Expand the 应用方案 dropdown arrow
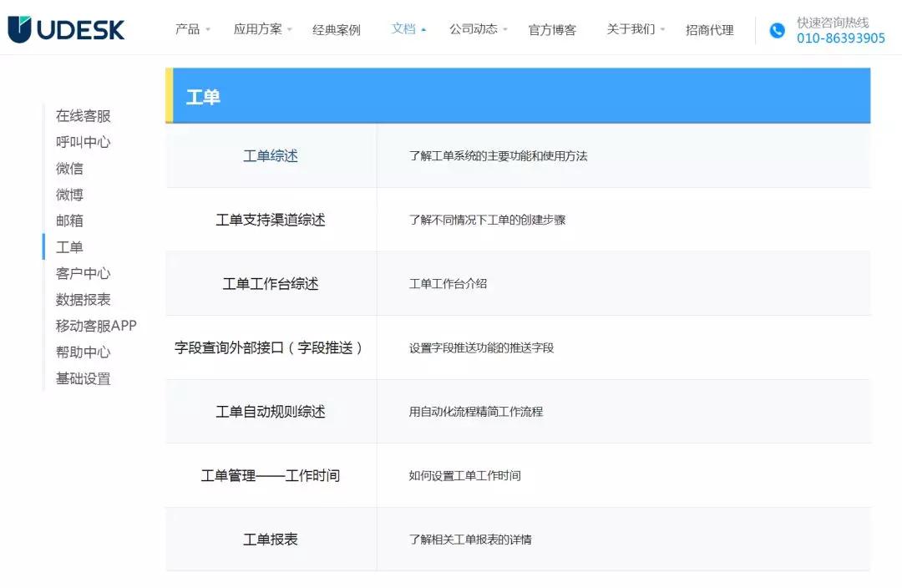Screen dimensions: 902x588 (x=290, y=29)
